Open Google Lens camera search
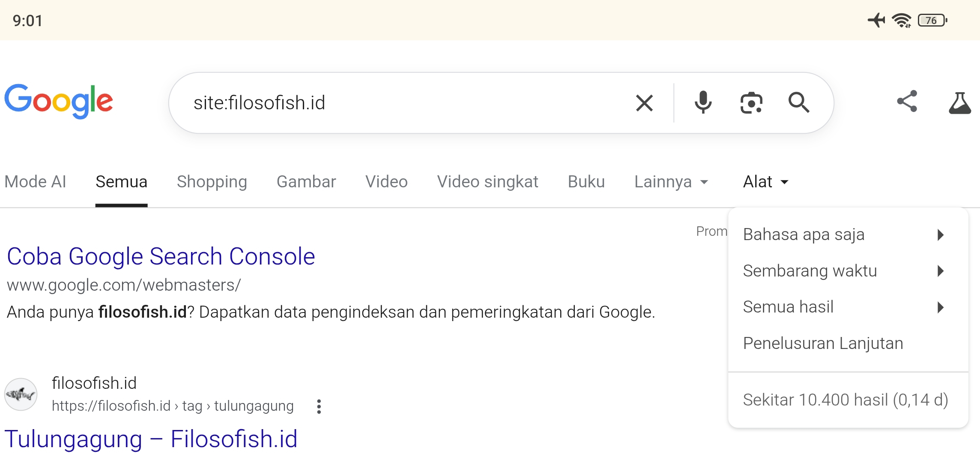 click(751, 103)
